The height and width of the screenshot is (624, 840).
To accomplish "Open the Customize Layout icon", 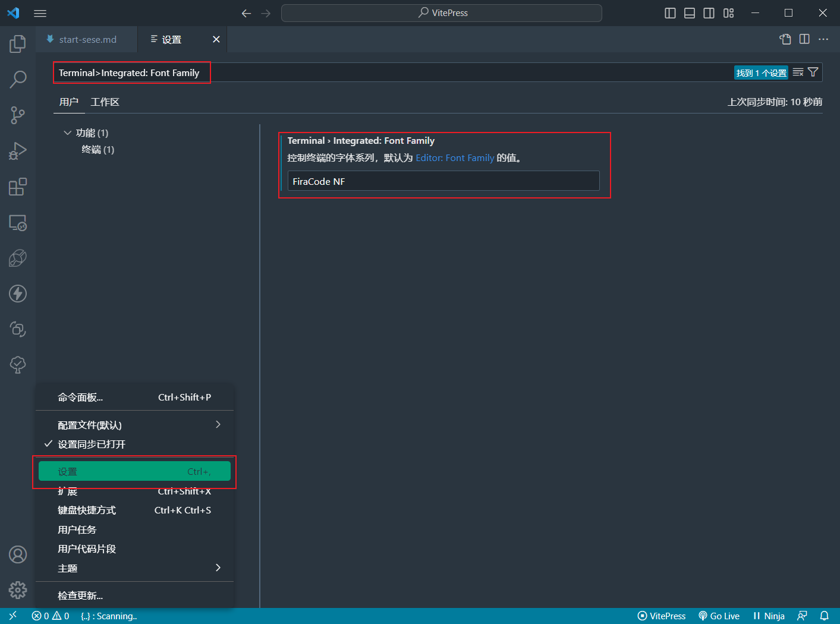I will coord(729,13).
